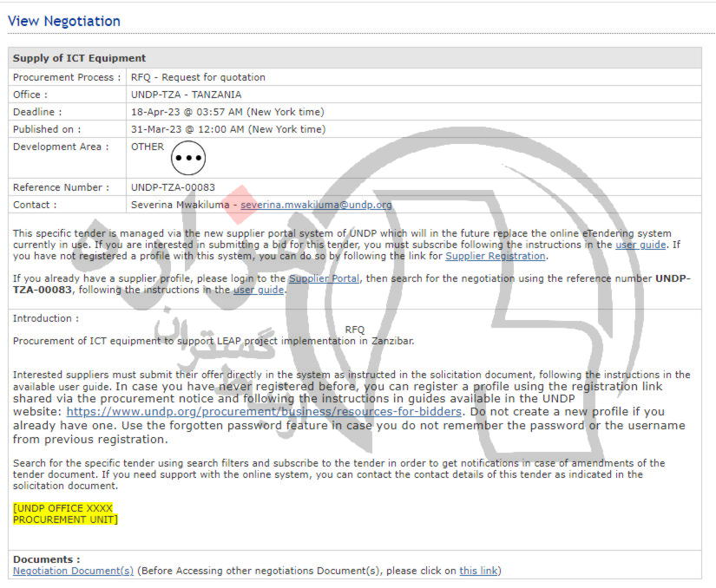This screenshot has height=588, width=716.
Task: Open the severina.mwakiluma@undp.org email link
Action: pyautogui.click(x=316, y=205)
